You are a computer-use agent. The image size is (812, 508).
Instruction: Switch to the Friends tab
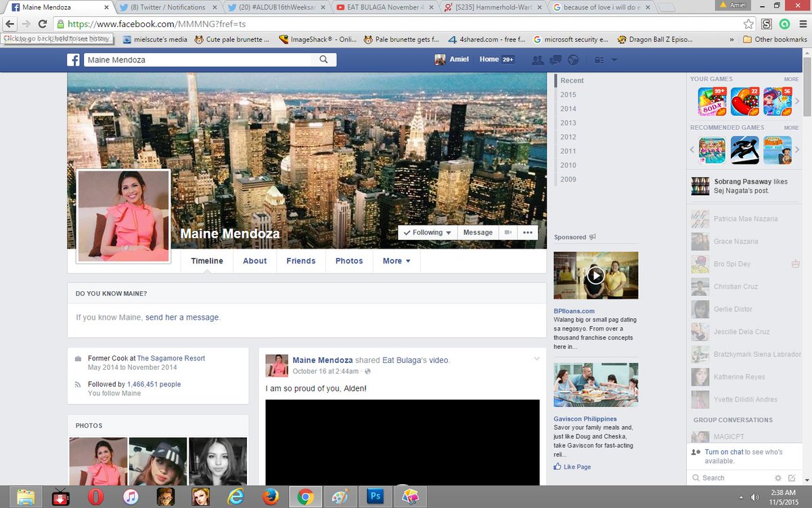pos(301,261)
